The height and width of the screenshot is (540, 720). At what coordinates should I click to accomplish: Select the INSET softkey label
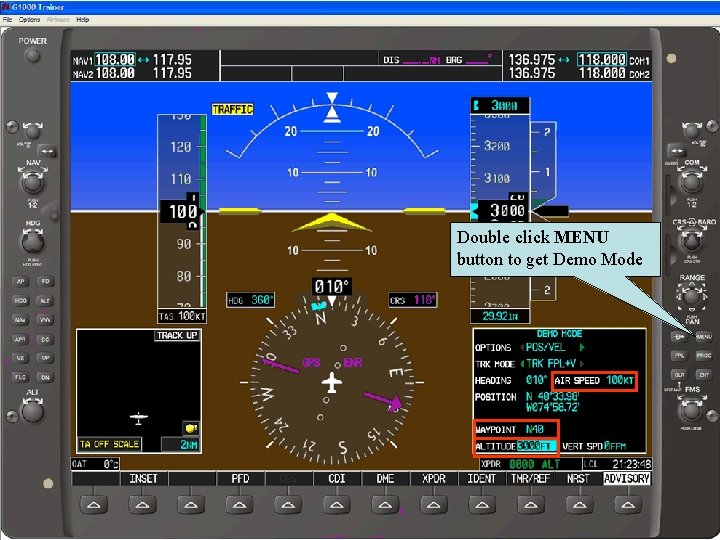click(x=143, y=478)
